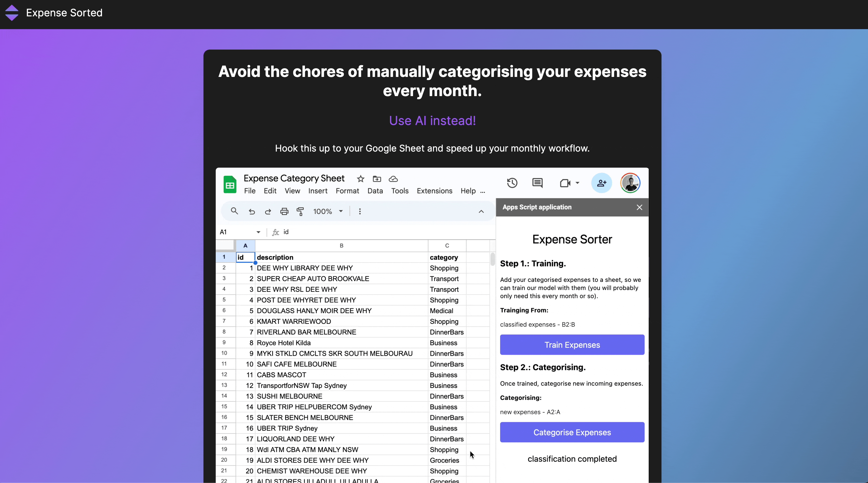This screenshot has width=868, height=483.
Task: Click the undo arrow icon
Action: (252, 211)
